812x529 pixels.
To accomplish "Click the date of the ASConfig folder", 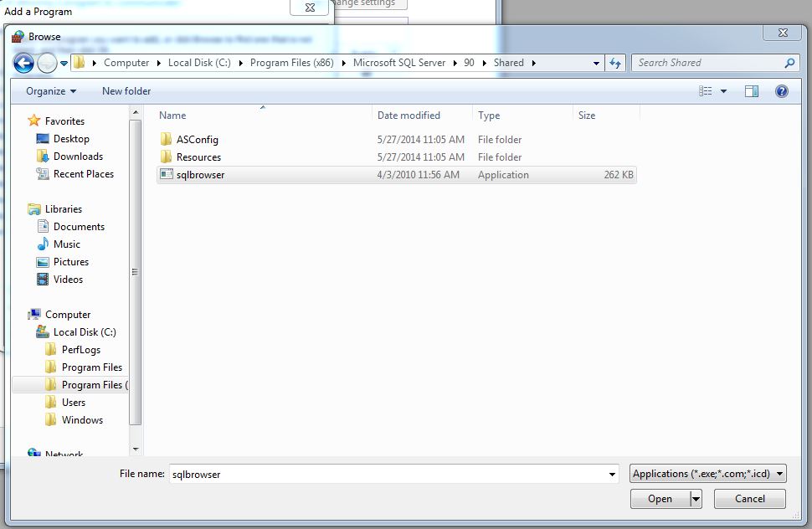I will click(x=420, y=139).
